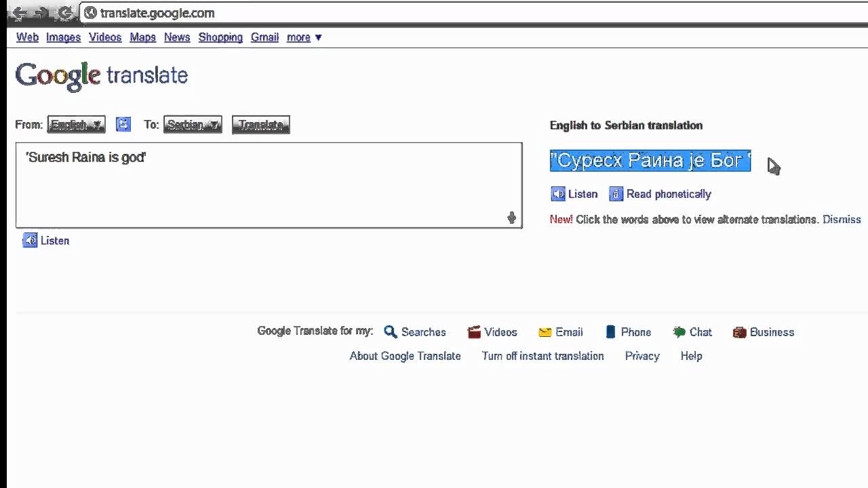
Task: Open the Email link
Action: (x=569, y=332)
